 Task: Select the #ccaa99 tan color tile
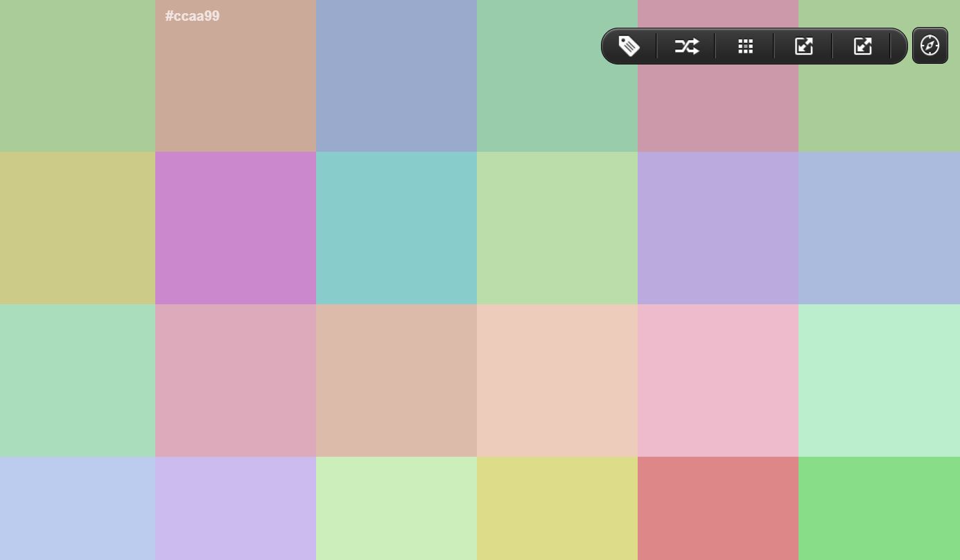click(236, 90)
